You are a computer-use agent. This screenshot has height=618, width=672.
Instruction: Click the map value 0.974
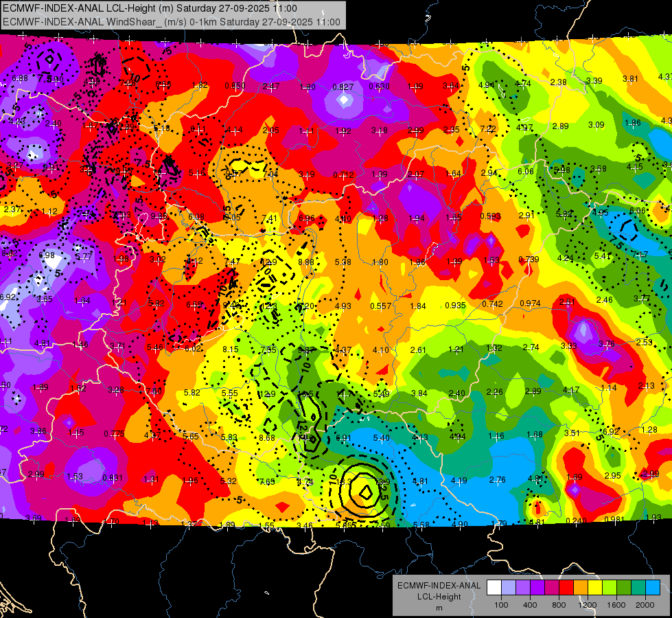coord(530,304)
